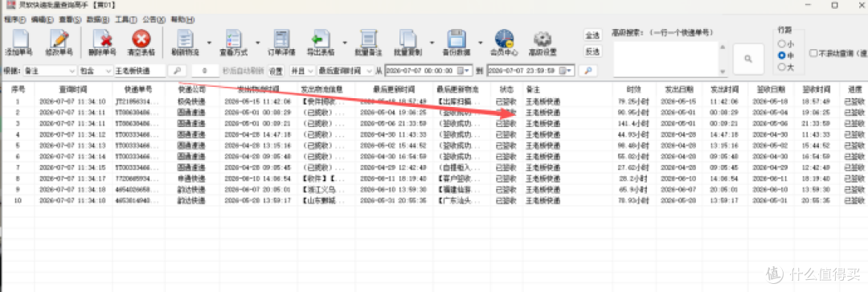Sort by the 查询时间 column header
This screenshot has width=868, height=292.
point(73,89)
